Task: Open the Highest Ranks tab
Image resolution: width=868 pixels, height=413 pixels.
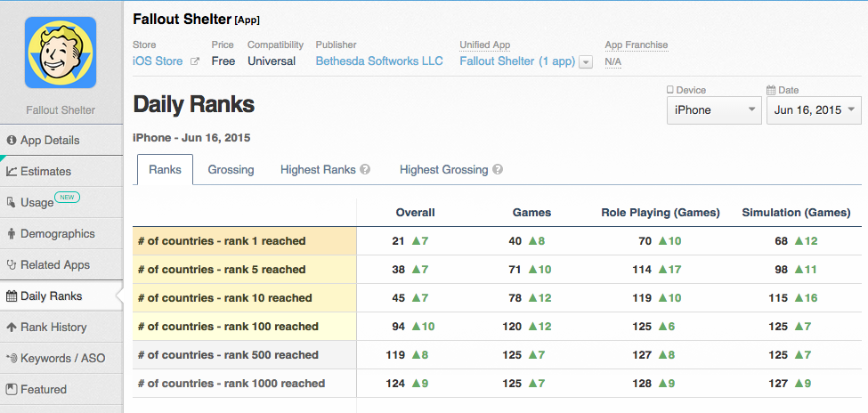Action: 318,169
